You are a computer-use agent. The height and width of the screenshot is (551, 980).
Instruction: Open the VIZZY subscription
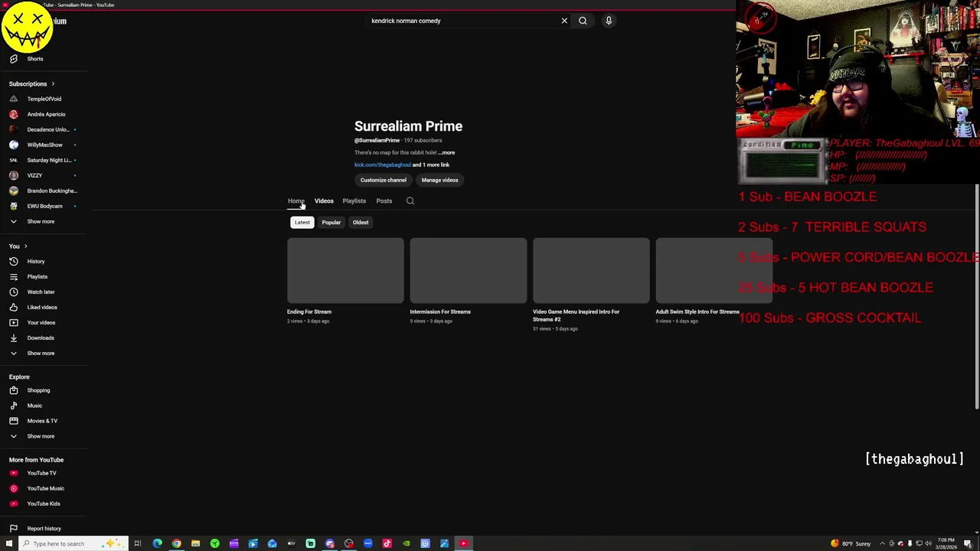click(x=34, y=175)
